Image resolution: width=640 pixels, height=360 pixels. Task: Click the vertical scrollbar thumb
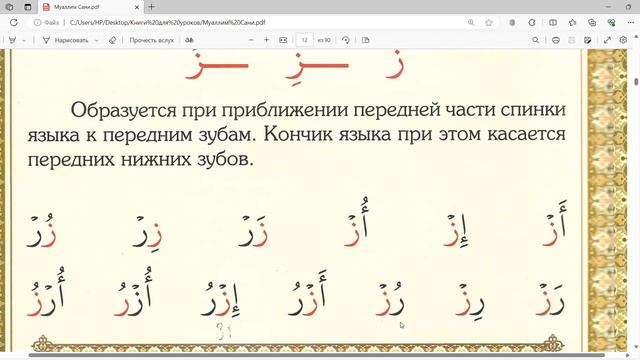click(636, 81)
